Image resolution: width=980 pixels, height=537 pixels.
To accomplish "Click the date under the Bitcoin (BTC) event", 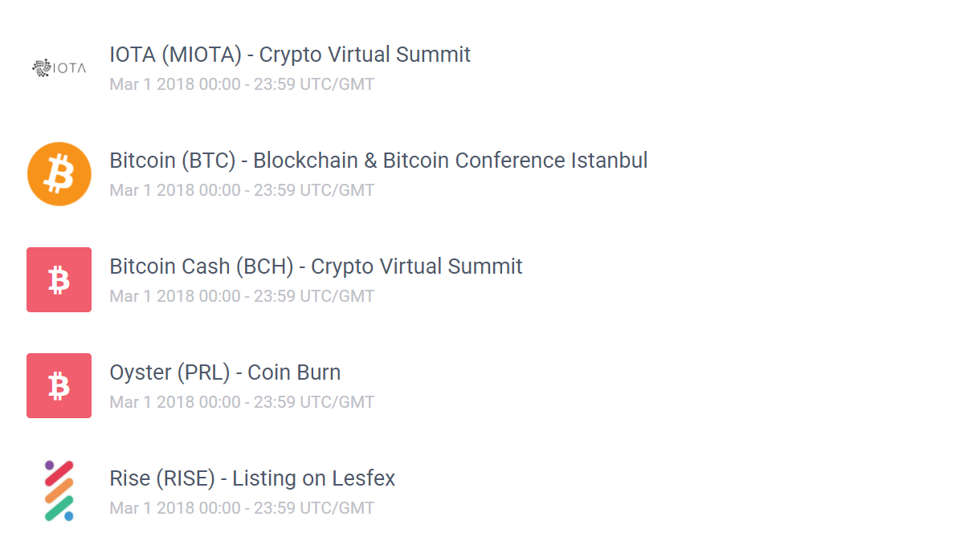I will 242,190.
